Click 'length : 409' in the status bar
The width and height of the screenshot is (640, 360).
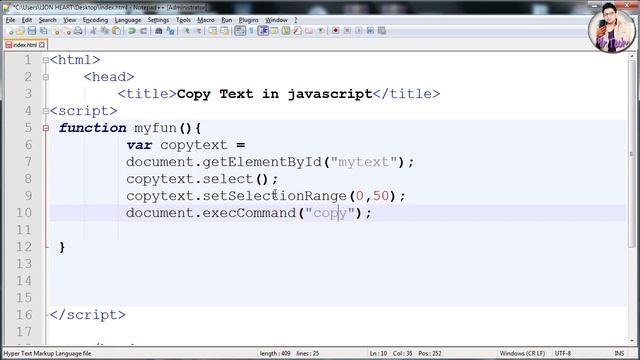275,353
